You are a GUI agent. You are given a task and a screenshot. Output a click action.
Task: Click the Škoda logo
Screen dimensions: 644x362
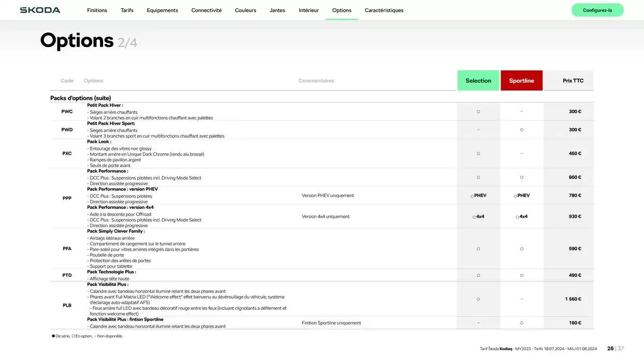(x=40, y=10)
